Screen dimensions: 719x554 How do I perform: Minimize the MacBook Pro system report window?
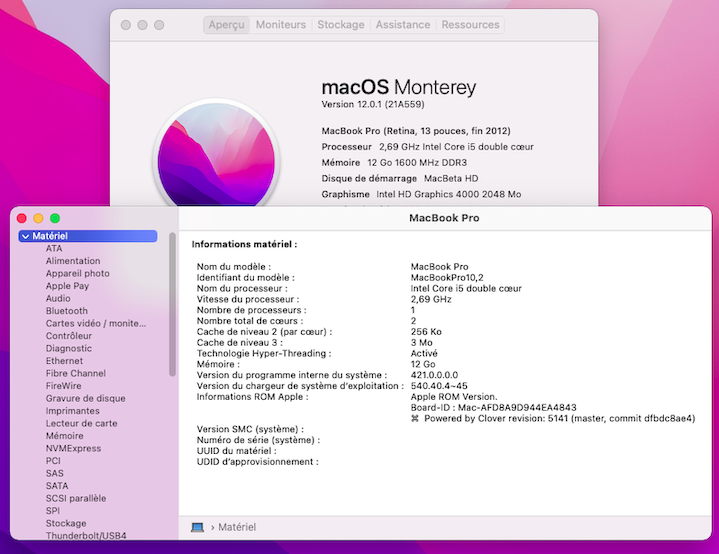coord(39,219)
